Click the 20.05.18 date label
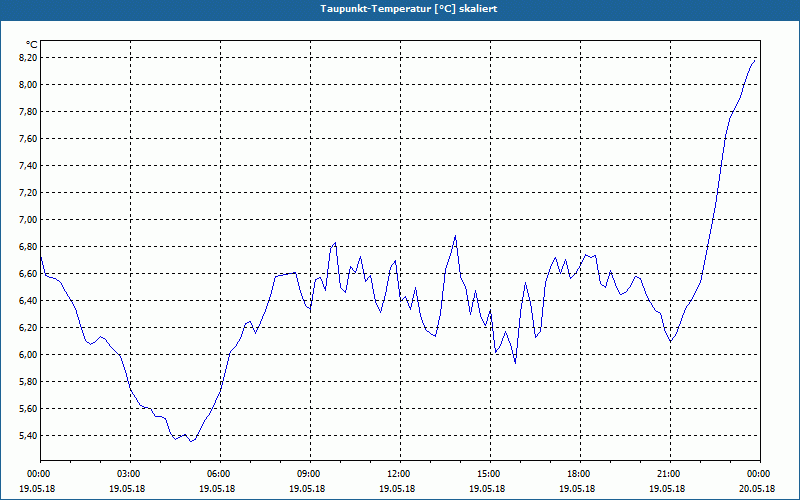The width and height of the screenshot is (800, 500). pos(757,489)
